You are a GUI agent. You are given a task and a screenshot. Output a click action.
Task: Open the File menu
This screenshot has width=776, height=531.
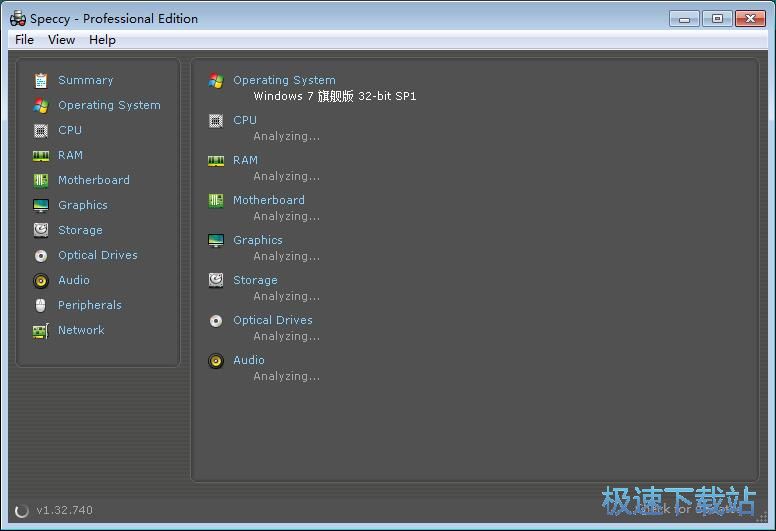pos(24,40)
